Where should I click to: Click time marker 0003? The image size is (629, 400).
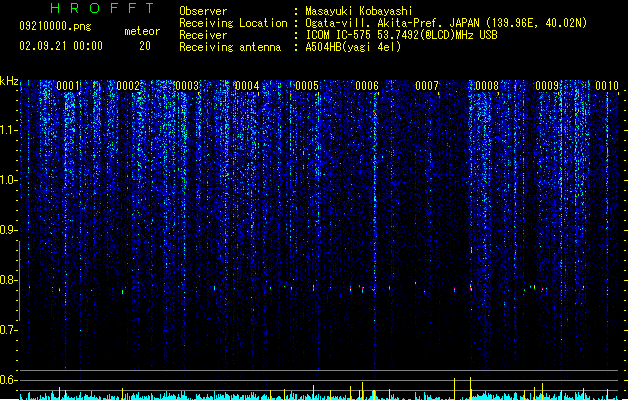(x=187, y=86)
